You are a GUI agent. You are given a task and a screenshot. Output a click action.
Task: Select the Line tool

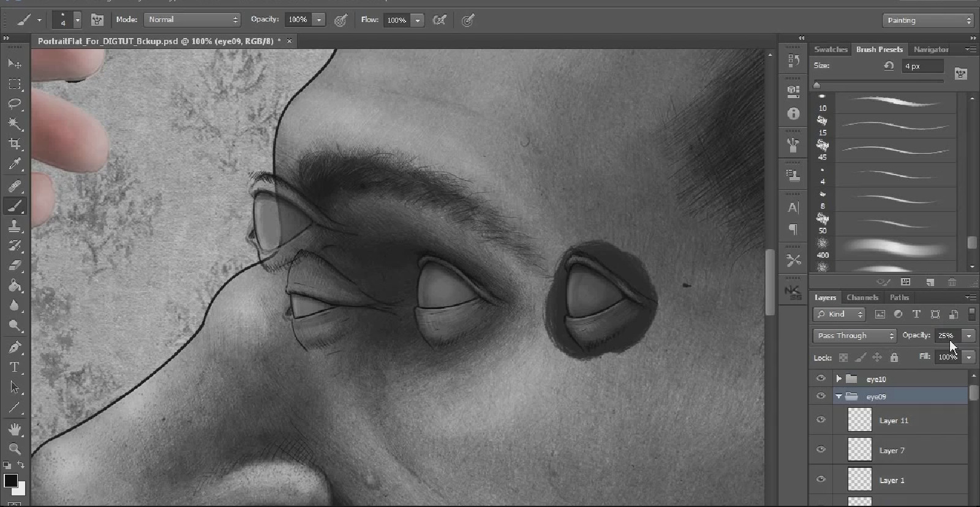[15, 408]
